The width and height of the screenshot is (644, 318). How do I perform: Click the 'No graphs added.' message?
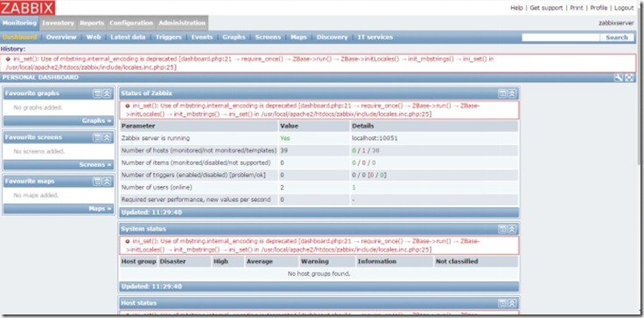click(38, 107)
